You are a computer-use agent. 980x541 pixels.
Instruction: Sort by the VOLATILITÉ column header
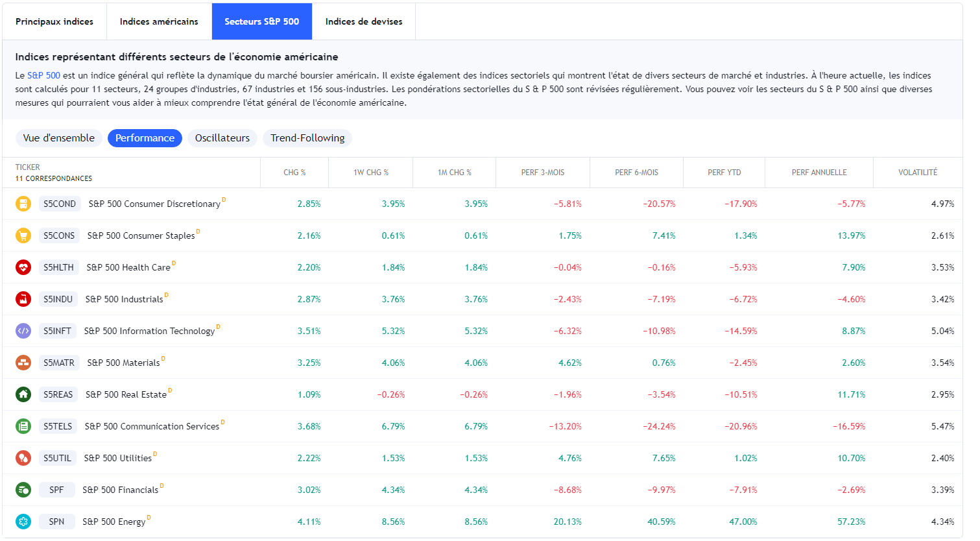(x=917, y=173)
